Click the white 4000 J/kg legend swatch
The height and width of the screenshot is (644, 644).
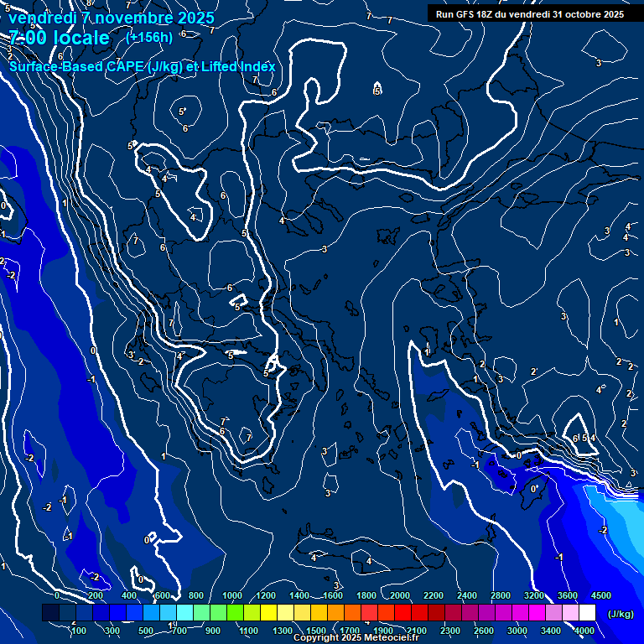[587, 614]
